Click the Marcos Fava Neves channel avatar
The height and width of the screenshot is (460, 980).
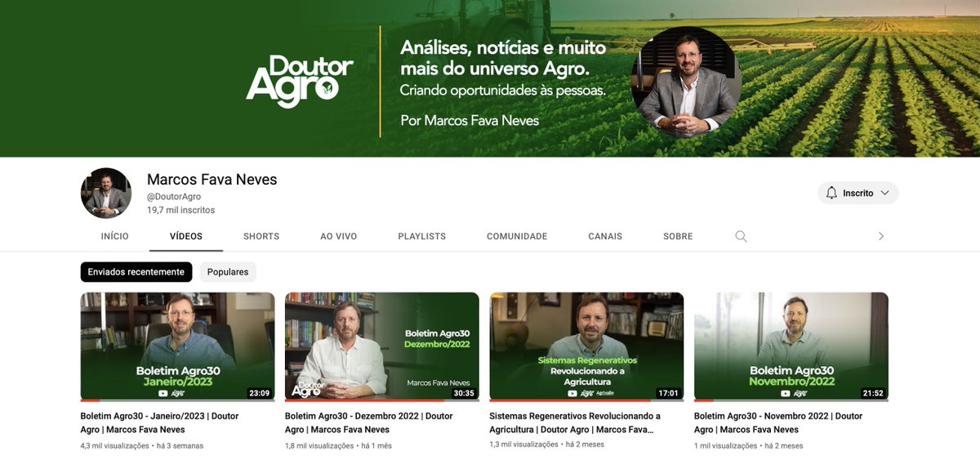[x=106, y=193]
